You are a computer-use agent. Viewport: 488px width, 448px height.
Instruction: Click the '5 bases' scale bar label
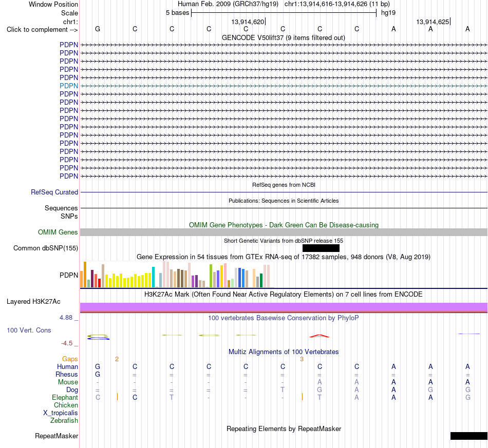(x=177, y=13)
